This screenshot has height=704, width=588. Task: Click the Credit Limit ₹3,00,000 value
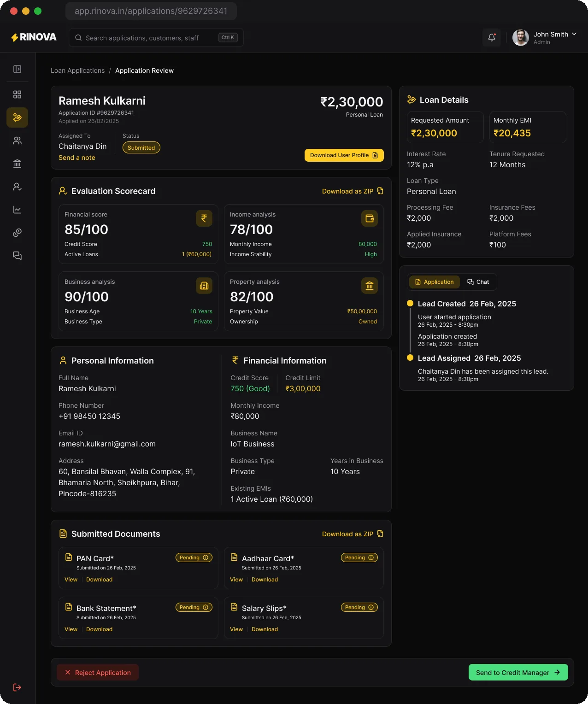coord(303,389)
